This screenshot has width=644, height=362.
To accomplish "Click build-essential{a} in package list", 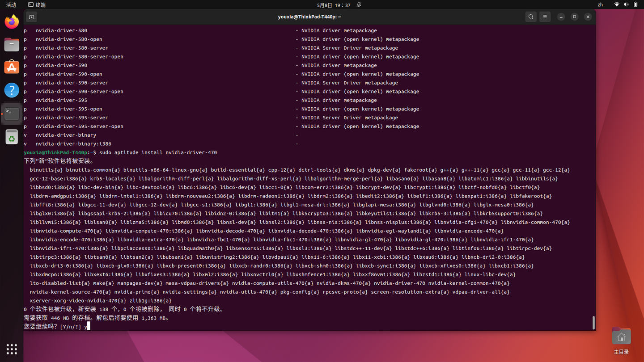I will point(238,170).
